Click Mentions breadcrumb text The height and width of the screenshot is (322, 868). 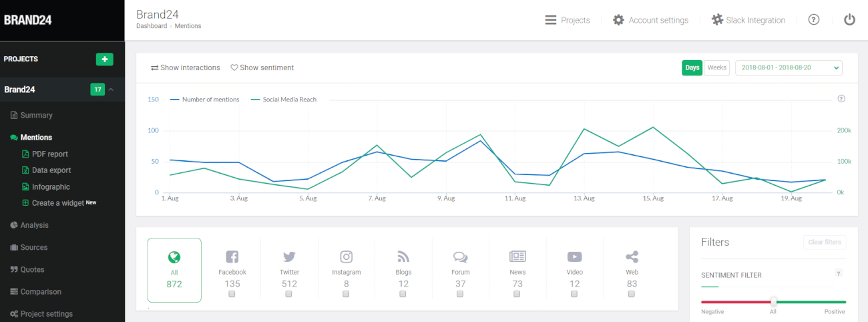188,26
